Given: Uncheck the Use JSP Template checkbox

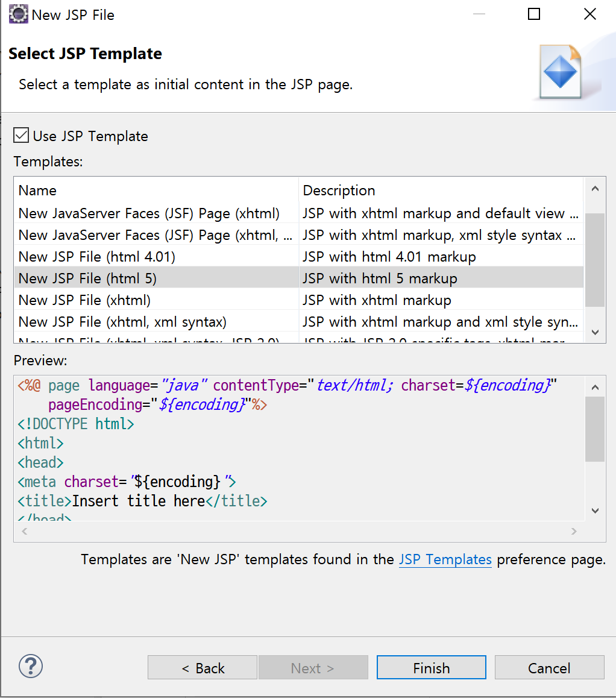Looking at the screenshot, I should (x=21, y=136).
